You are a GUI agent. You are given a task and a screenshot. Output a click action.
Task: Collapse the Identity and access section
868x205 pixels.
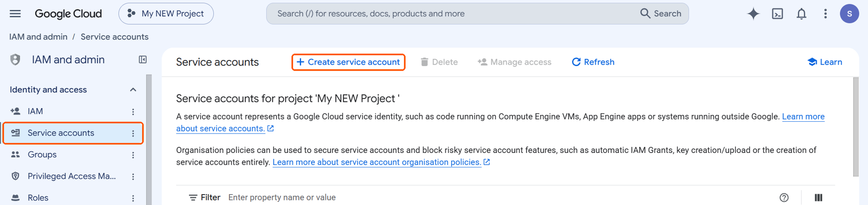[133, 90]
